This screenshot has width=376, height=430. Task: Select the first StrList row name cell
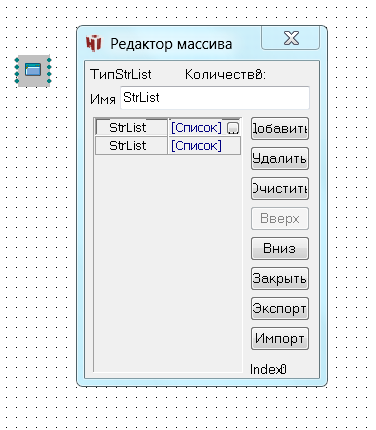click(x=131, y=127)
